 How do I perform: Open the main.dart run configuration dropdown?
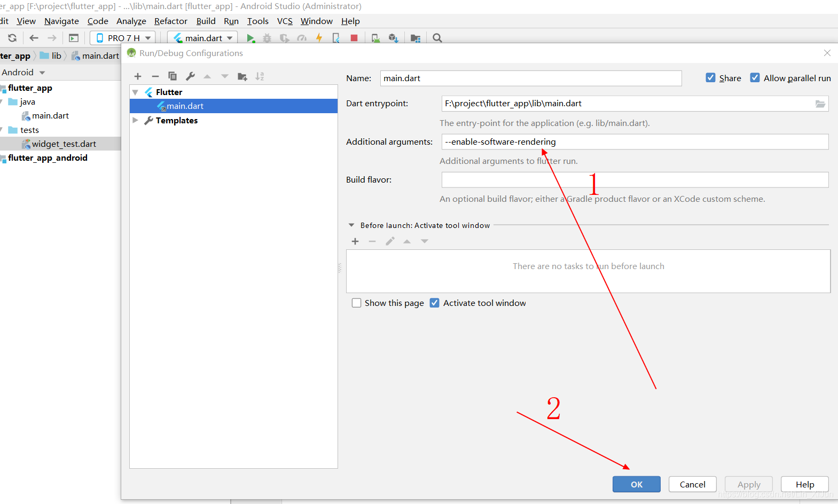tap(202, 38)
